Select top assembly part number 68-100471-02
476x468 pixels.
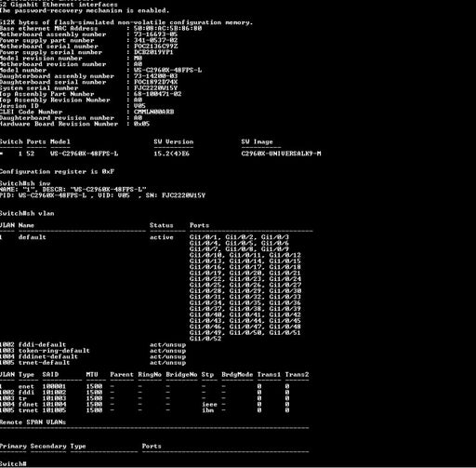pyautogui.click(x=157, y=94)
